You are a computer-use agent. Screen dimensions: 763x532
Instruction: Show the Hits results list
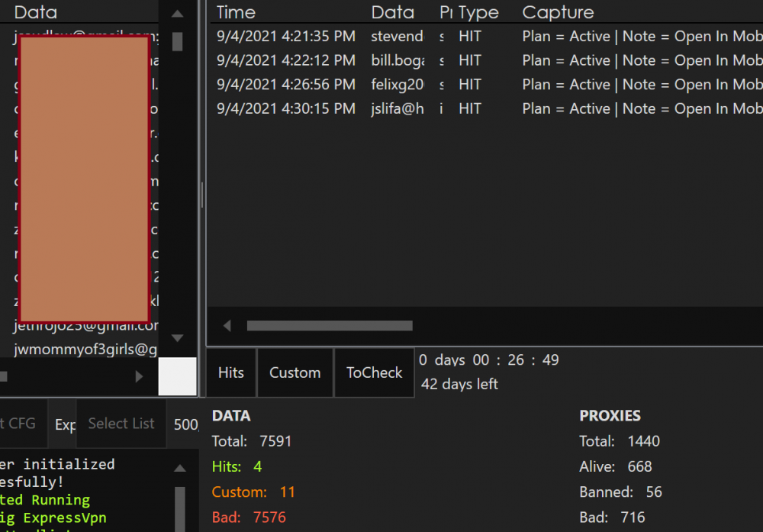tap(231, 372)
